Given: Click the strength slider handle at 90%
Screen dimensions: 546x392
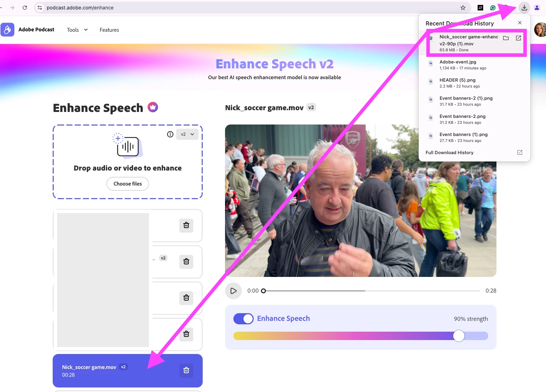Looking at the screenshot, I should coord(459,336).
